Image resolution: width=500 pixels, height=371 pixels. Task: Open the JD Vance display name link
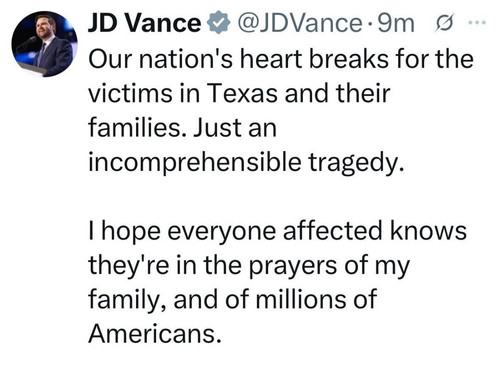coord(144,23)
